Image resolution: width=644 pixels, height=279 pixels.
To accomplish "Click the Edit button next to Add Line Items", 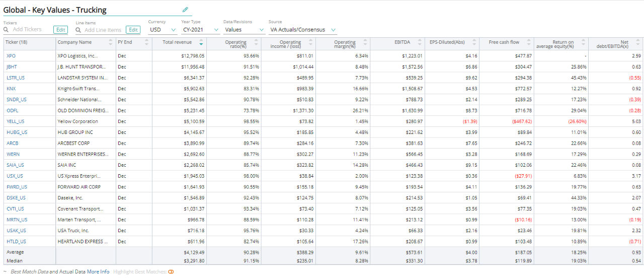I will 133,30.
